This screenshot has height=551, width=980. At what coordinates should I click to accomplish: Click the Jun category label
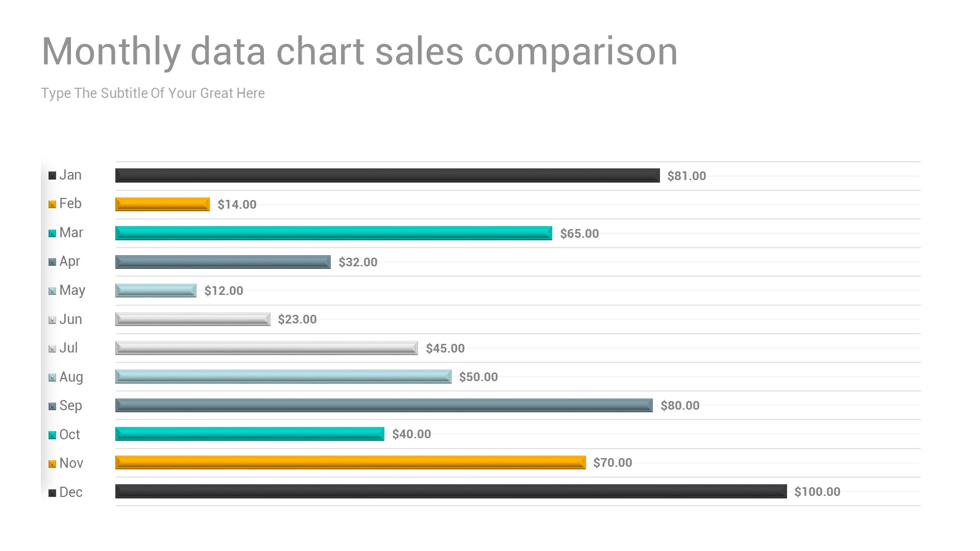(x=70, y=319)
